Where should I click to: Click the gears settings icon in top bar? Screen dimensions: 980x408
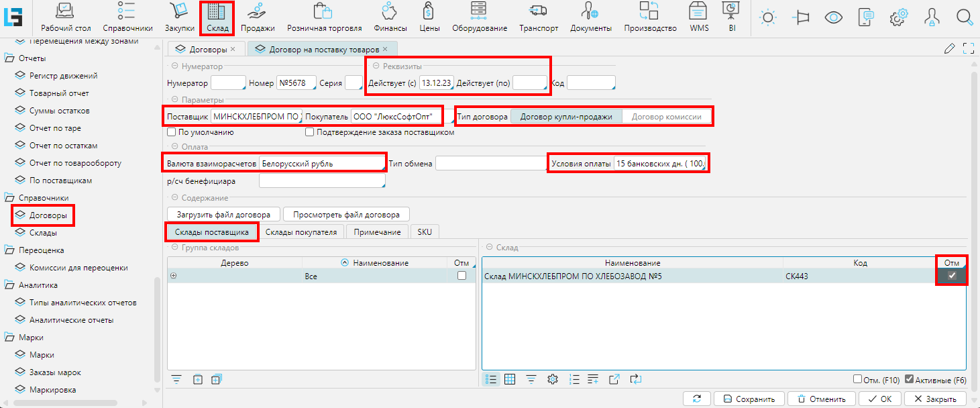(898, 18)
